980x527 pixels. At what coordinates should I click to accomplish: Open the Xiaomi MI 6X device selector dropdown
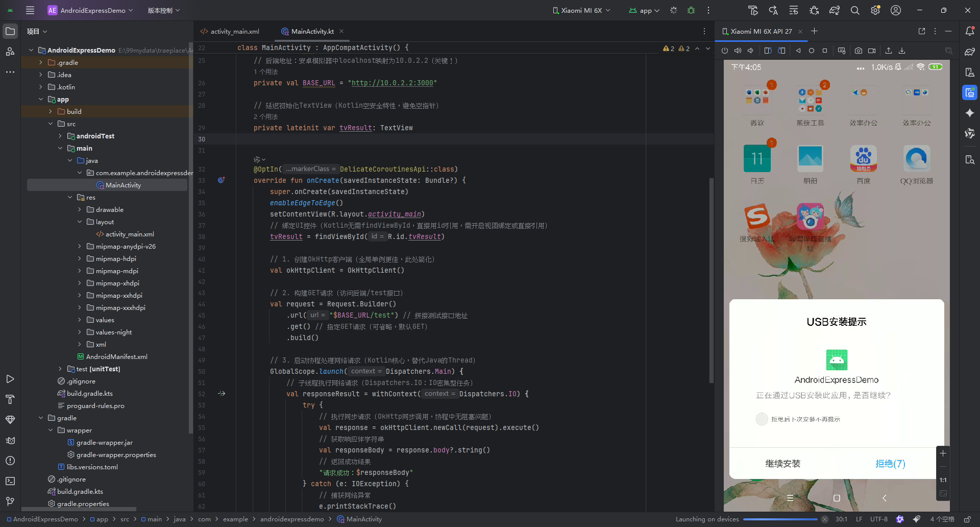[x=581, y=10]
